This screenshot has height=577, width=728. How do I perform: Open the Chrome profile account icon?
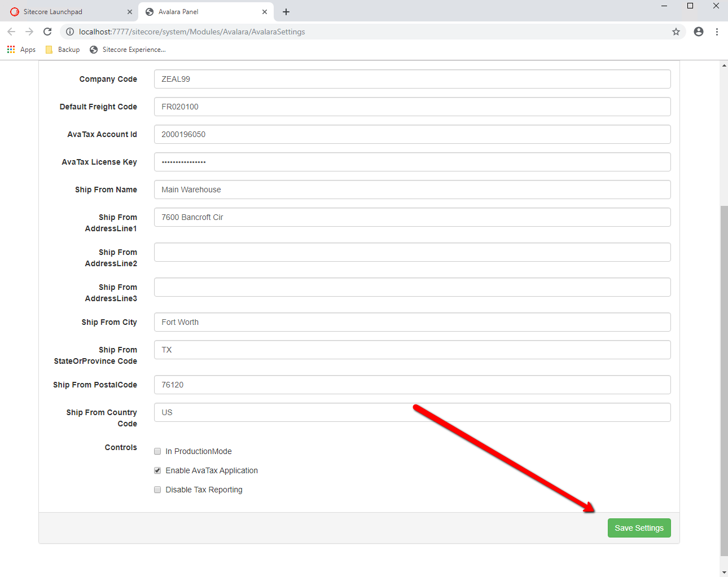coord(699,32)
